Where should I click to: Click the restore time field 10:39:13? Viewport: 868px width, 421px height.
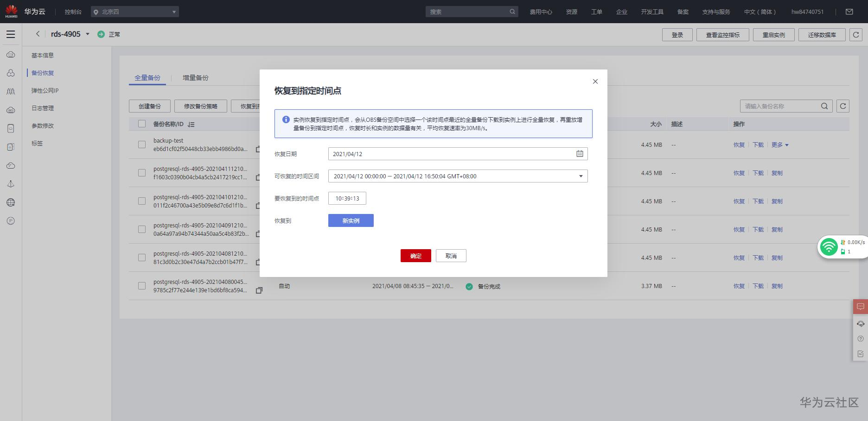click(347, 198)
